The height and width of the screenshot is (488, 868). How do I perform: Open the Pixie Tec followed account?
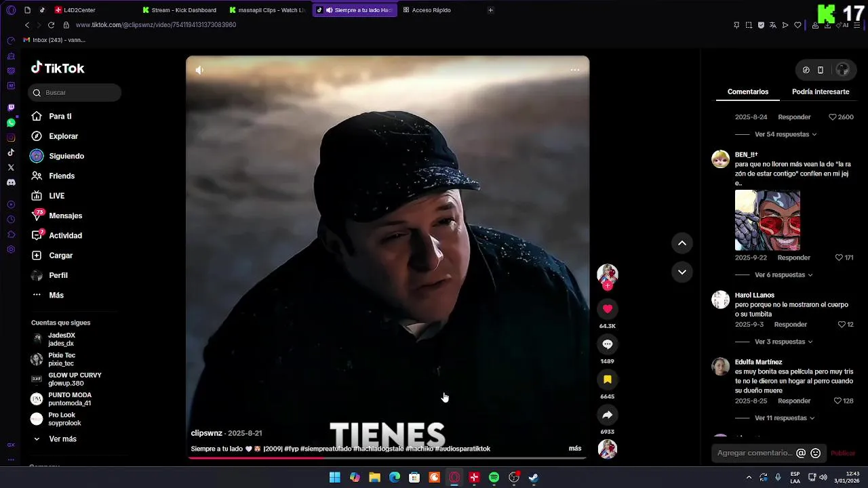pyautogui.click(x=54, y=359)
